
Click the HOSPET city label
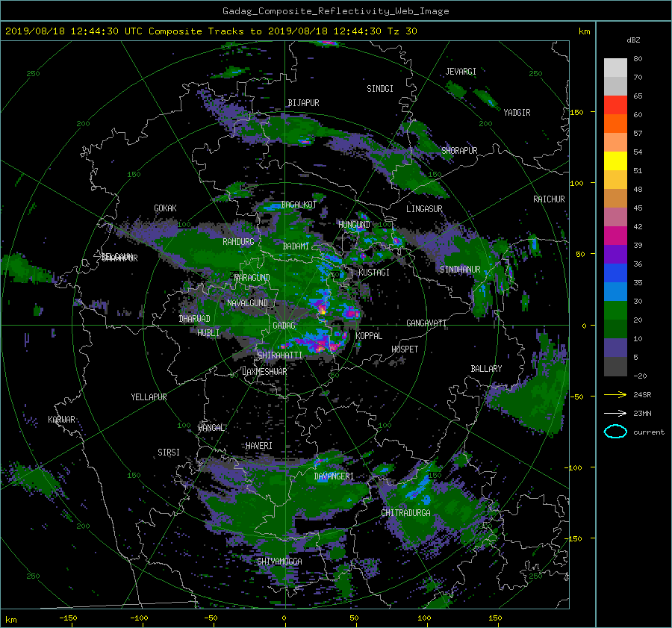coord(405,349)
